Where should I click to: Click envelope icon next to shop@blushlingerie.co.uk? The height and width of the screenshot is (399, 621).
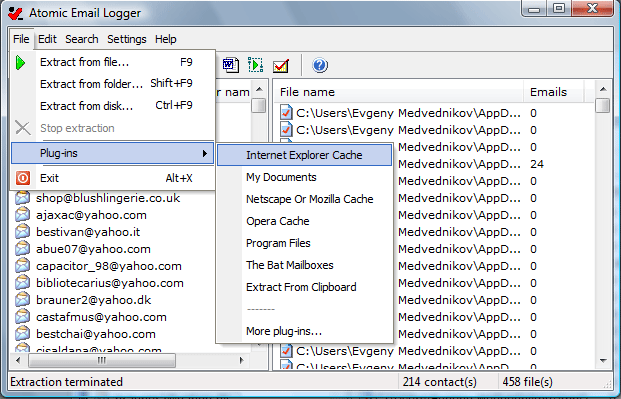(x=23, y=198)
